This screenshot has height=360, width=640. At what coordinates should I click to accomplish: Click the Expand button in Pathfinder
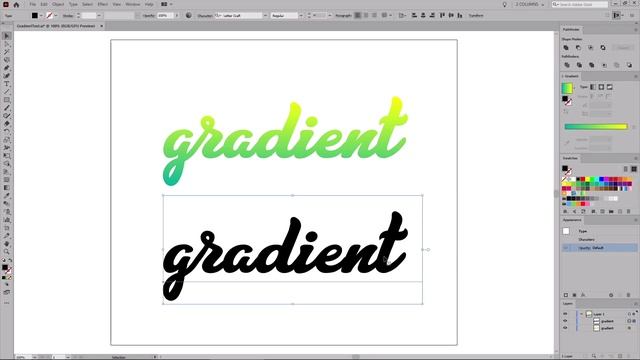click(x=623, y=48)
